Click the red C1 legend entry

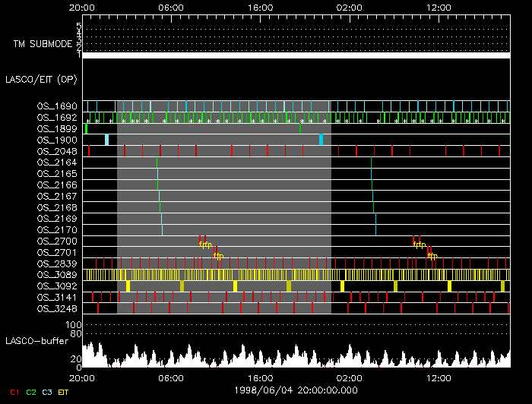[14, 392]
